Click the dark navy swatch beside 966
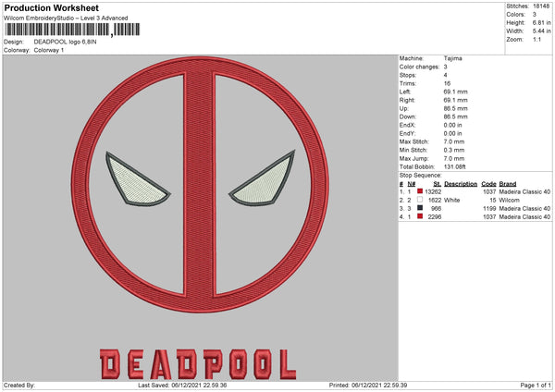 (x=420, y=208)
